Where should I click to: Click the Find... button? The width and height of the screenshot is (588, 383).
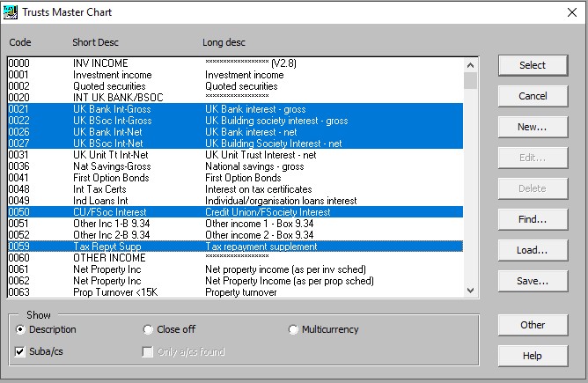coord(533,219)
